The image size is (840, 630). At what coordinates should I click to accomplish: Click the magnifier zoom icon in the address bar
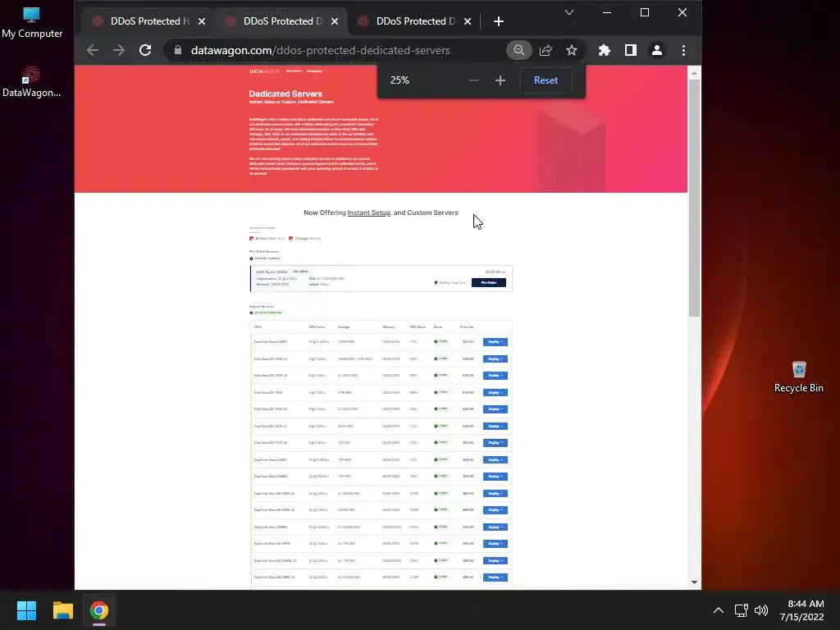click(x=518, y=50)
